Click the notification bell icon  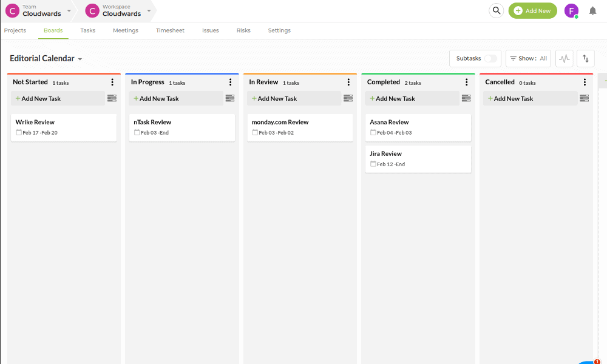pos(592,11)
